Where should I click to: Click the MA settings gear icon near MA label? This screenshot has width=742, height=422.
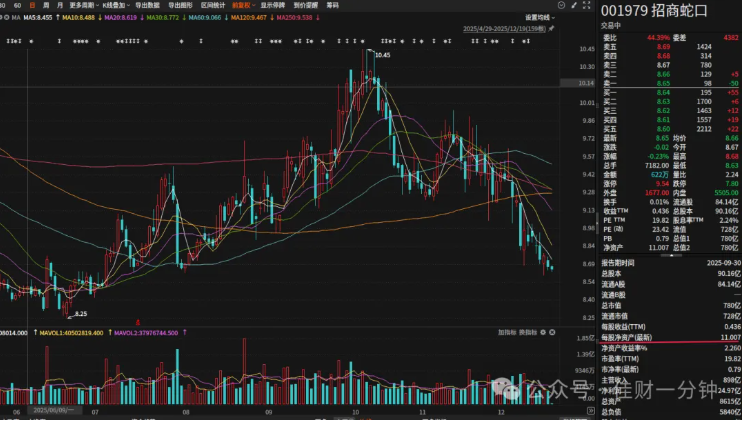(7, 18)
